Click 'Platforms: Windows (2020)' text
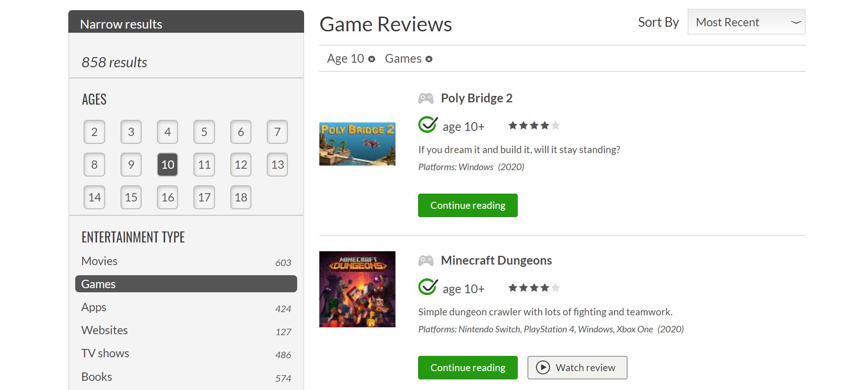 (x=471, y=167)
